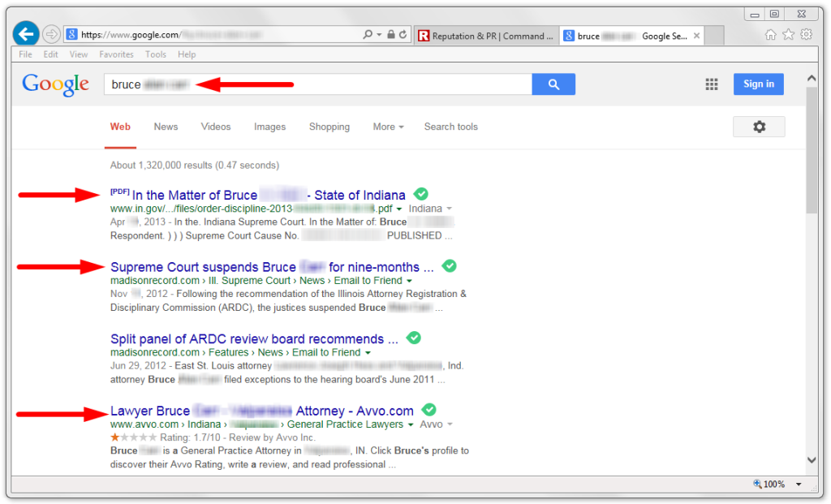Click green checkmark beside Avvo.com result

point(428,410)
